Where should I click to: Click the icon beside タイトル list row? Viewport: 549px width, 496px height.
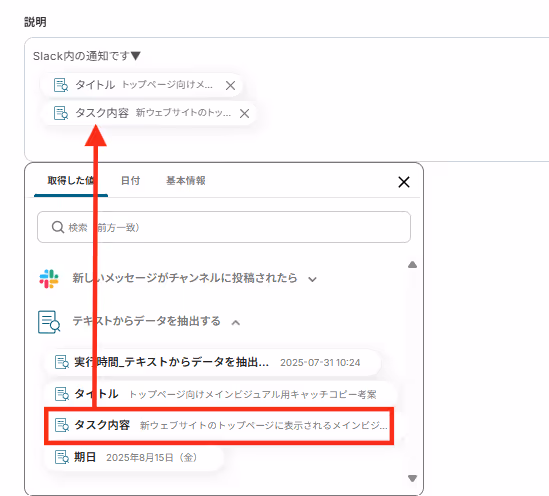(62, 394)
